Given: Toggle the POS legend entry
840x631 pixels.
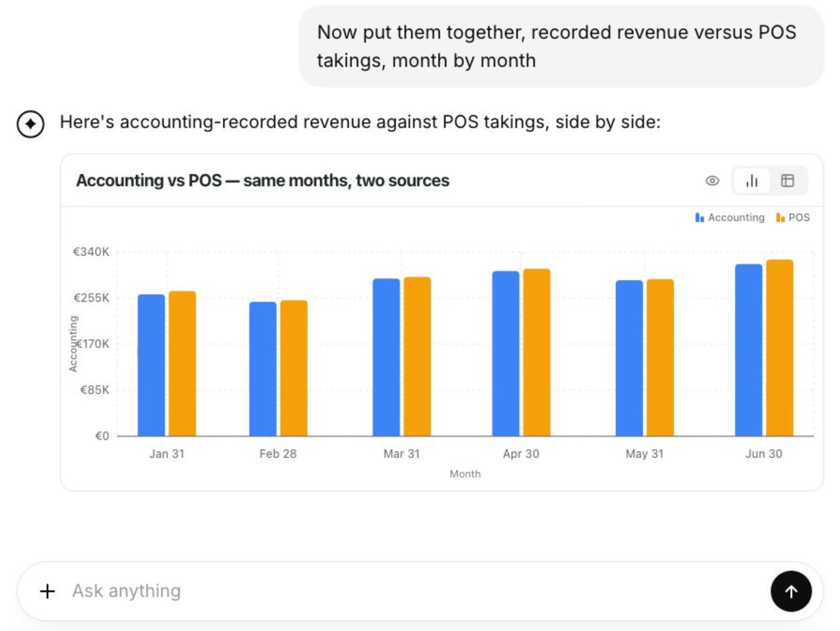Looking at the screenshot, I should [793, 217].
